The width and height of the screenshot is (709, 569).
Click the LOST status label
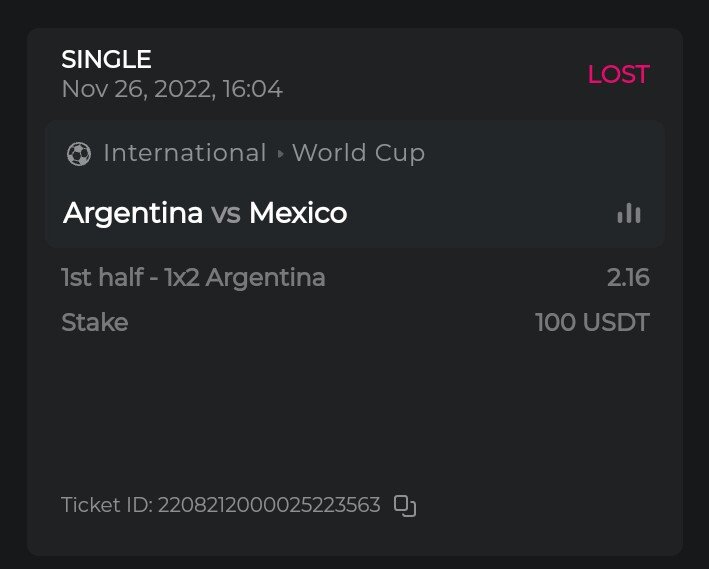[618, 75]
